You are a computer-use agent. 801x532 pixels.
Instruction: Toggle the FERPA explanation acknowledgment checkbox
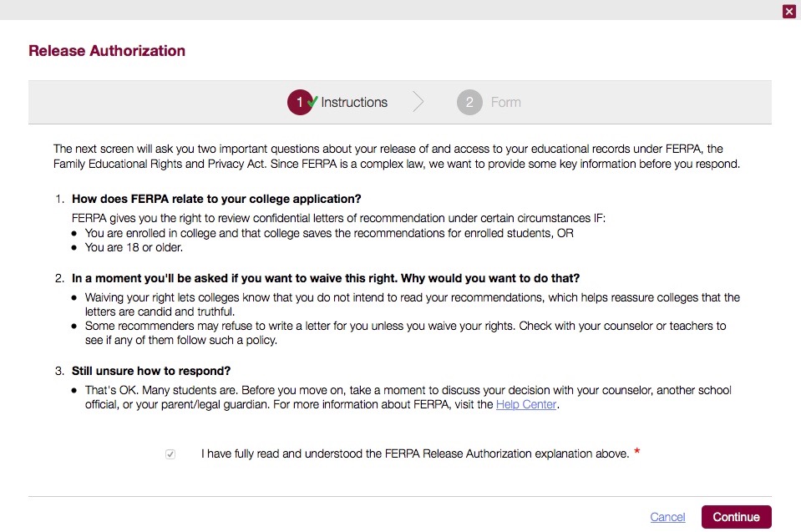tap(170, 453)
